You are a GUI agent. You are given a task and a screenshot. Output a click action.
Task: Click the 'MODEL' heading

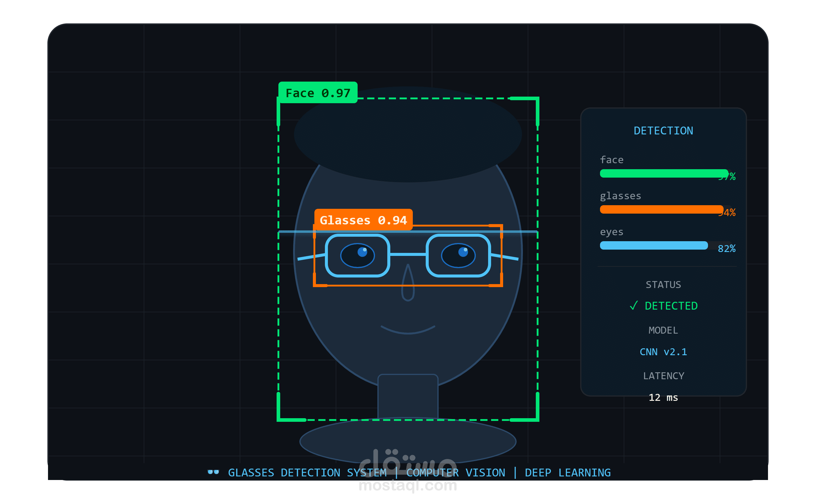[663, 330]
